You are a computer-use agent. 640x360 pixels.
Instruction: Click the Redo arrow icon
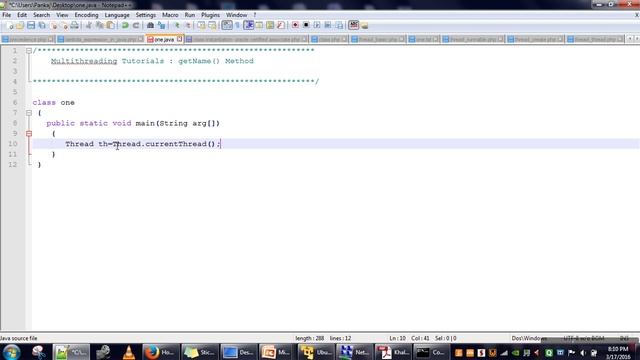[136, 25]
